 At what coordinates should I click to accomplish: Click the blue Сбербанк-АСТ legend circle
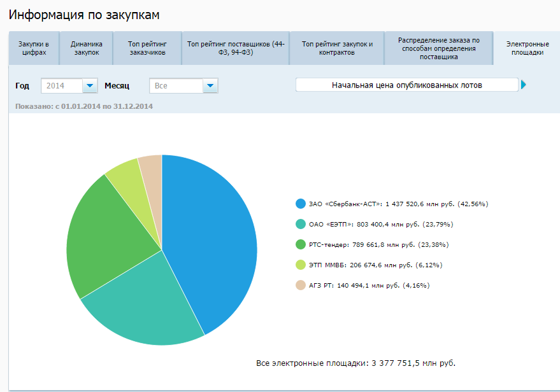pyautogui.click(x=301, y=204)
